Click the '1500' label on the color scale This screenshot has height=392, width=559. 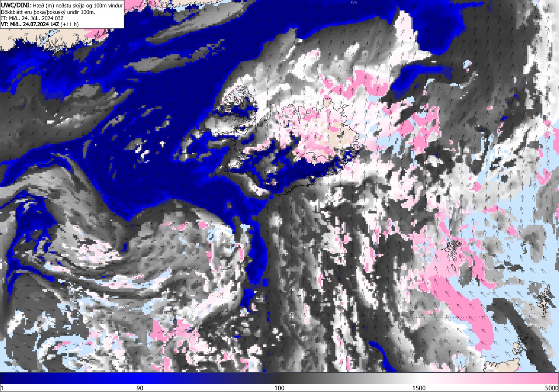[419, 388]
